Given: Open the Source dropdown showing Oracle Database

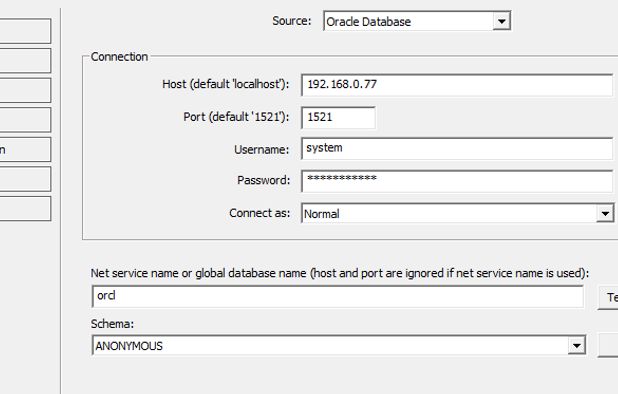Looking at the screenshot, I should pos(417,21).
